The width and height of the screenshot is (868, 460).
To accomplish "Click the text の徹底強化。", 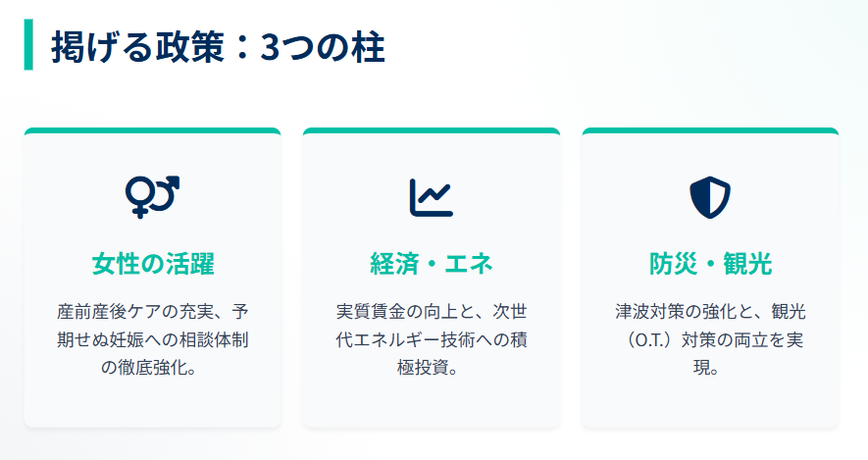I will [x=152, y=370].
